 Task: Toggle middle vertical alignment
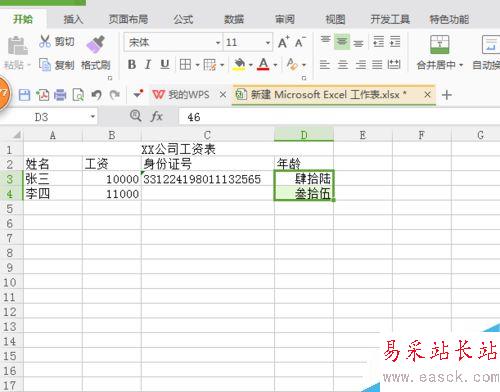click(341, 42)
